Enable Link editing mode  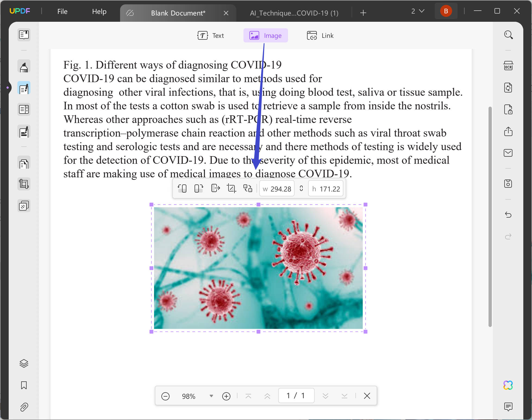pos(320,35)
